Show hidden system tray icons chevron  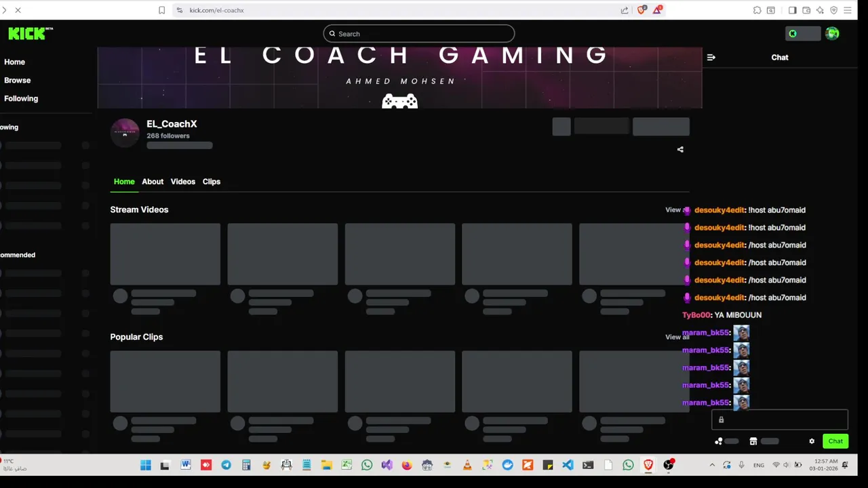coord(712,465)
